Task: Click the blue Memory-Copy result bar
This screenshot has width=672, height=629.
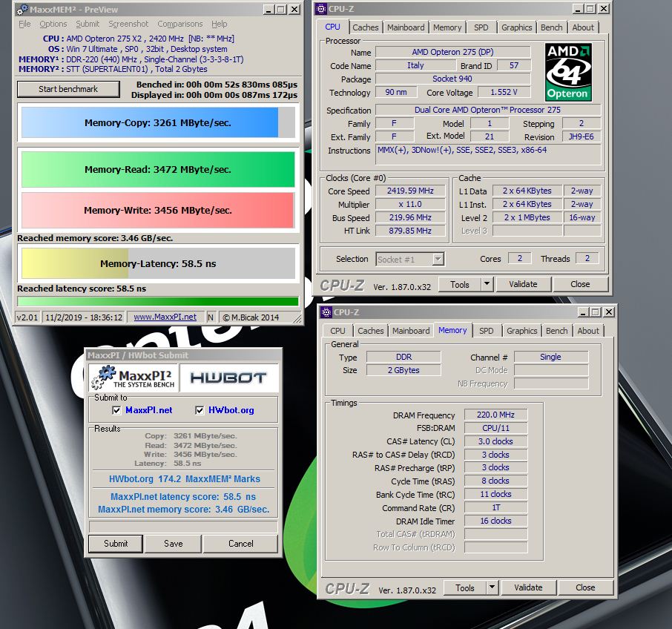Action: click(158, 122)
